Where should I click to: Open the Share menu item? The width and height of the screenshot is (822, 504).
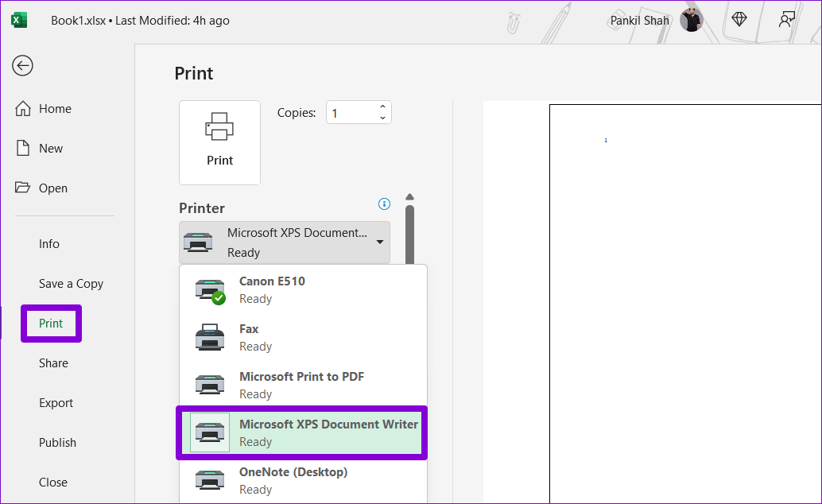pyautogui.click(x=53, y=363)
